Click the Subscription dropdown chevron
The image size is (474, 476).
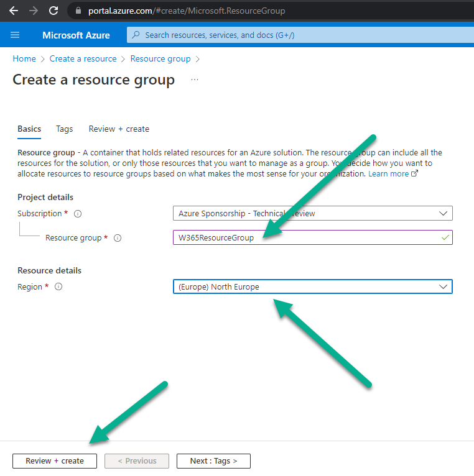click(443, 213)
